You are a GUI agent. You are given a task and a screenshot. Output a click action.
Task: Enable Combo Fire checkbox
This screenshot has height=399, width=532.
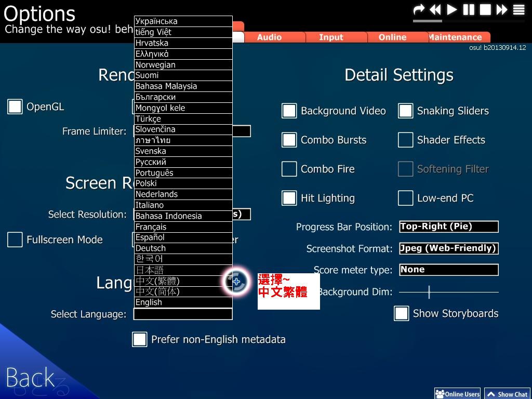click(x=289, y=169)
